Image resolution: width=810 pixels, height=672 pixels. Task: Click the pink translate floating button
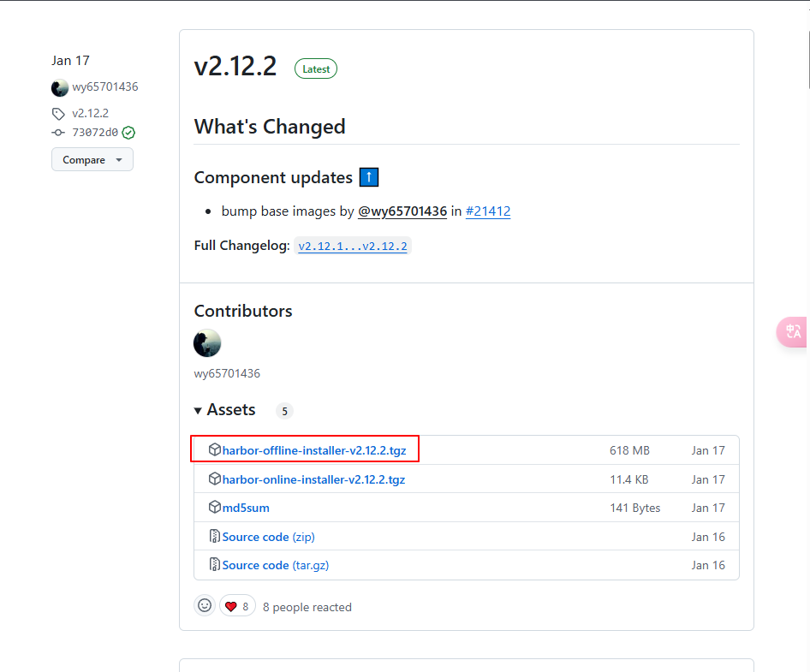click(x=793, y=331)
